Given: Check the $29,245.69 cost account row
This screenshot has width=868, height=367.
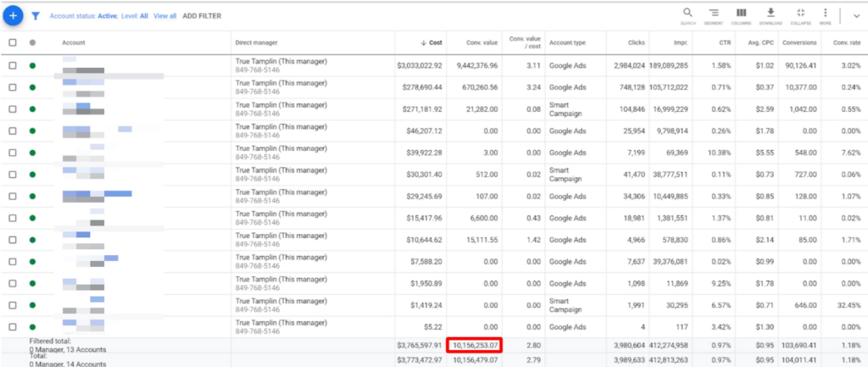Looking at the screenshot, I should 13,197.
